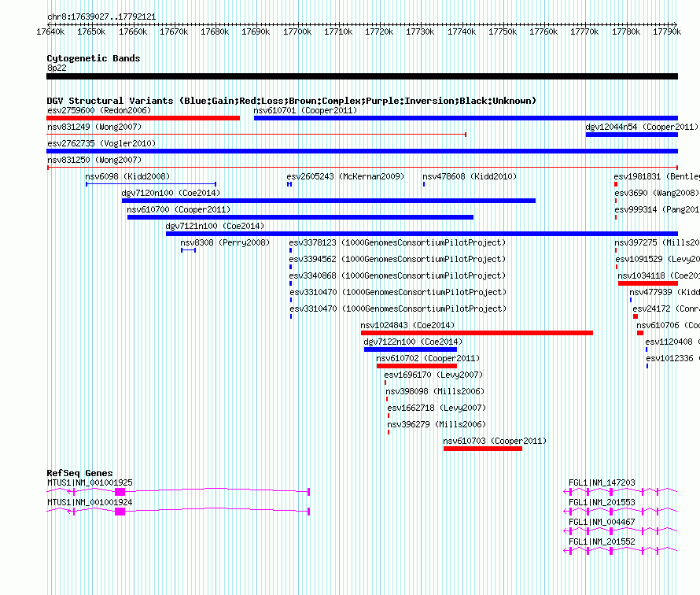The height and width of the screenshot is (595, 700).
Task: Select esv1662718 (Levy2007) label
Action: (x=437, y=408)
